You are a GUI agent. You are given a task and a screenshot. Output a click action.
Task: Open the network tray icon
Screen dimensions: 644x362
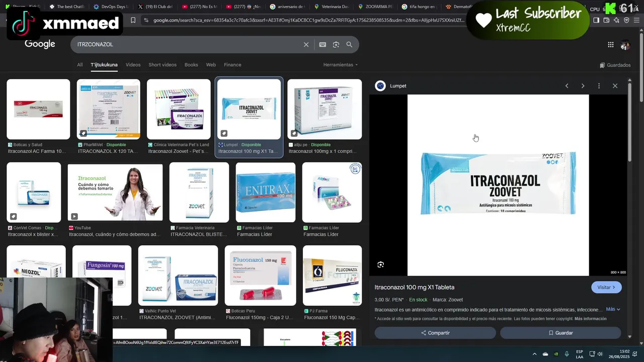[x=592, y=354]
